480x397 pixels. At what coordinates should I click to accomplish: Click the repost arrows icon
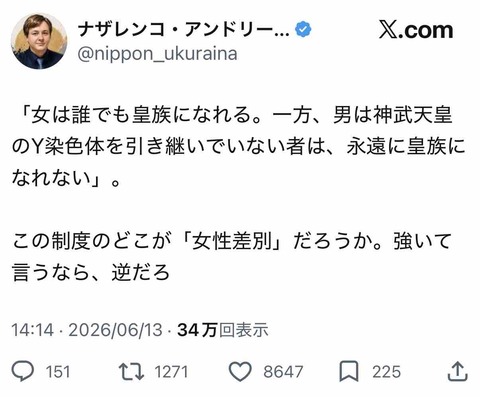pyautogui.click(x=131, y=371)
